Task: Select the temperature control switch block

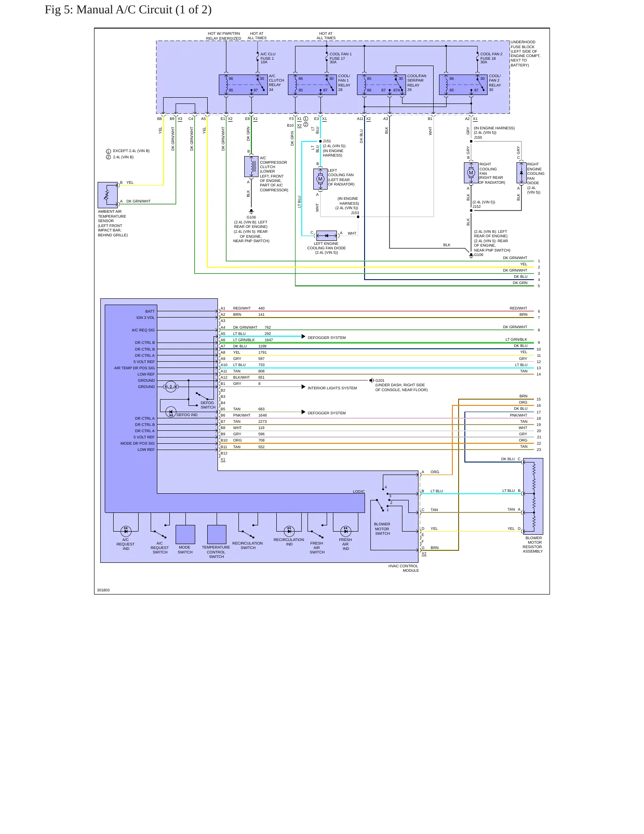Action: click(x=217, y=534)
